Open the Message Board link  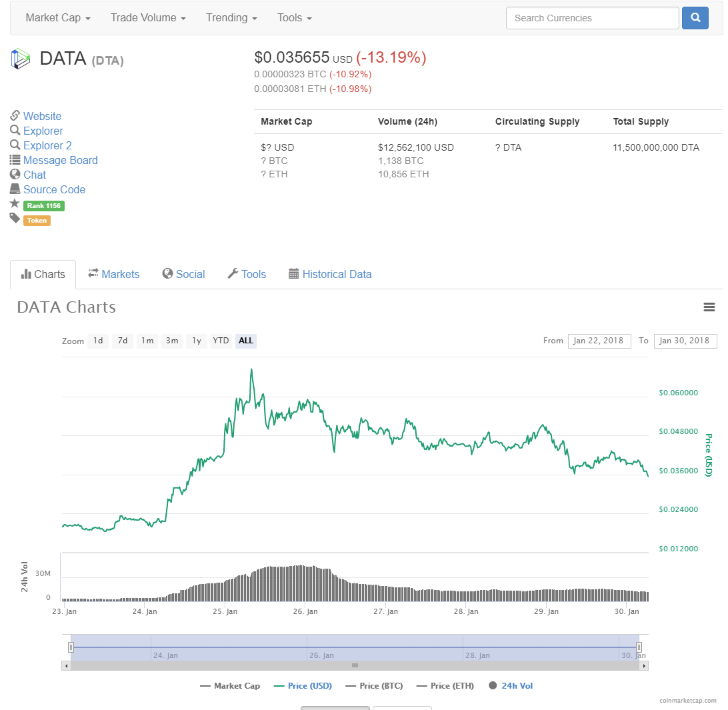point(61,160)
